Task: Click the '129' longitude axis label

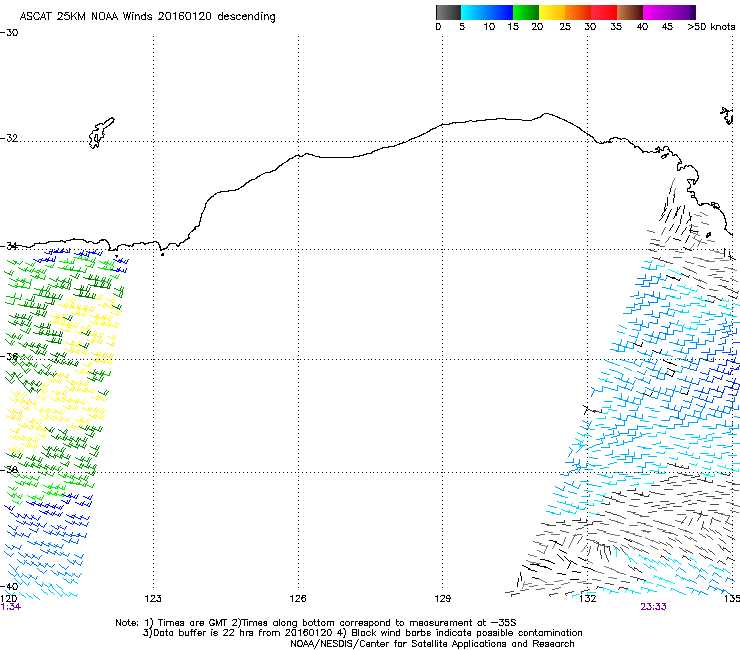Action: point(442,599)
